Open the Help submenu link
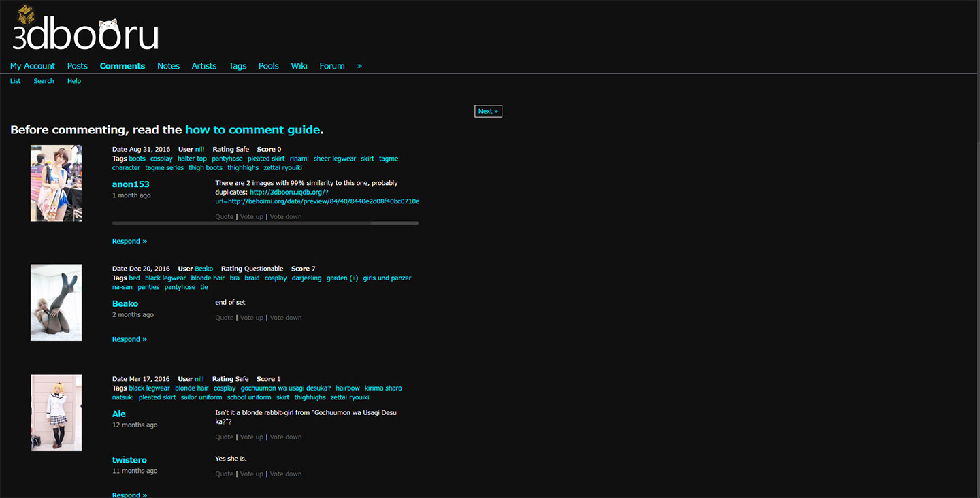980x498 pixels. pos(74,81)
